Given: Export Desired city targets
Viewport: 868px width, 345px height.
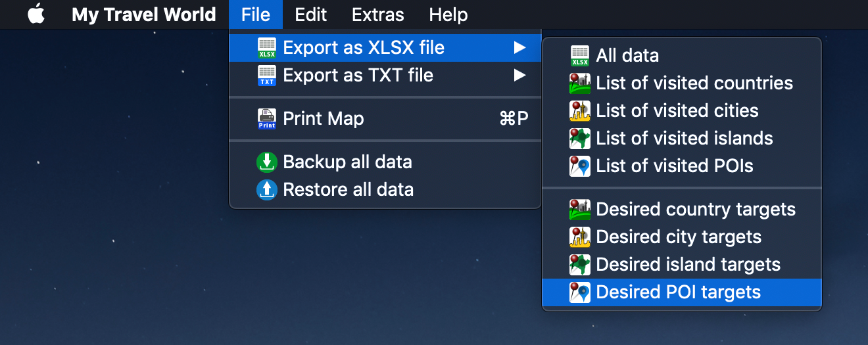Looking at the screenshot, I should pyautogui.click(x=682, y=237).
